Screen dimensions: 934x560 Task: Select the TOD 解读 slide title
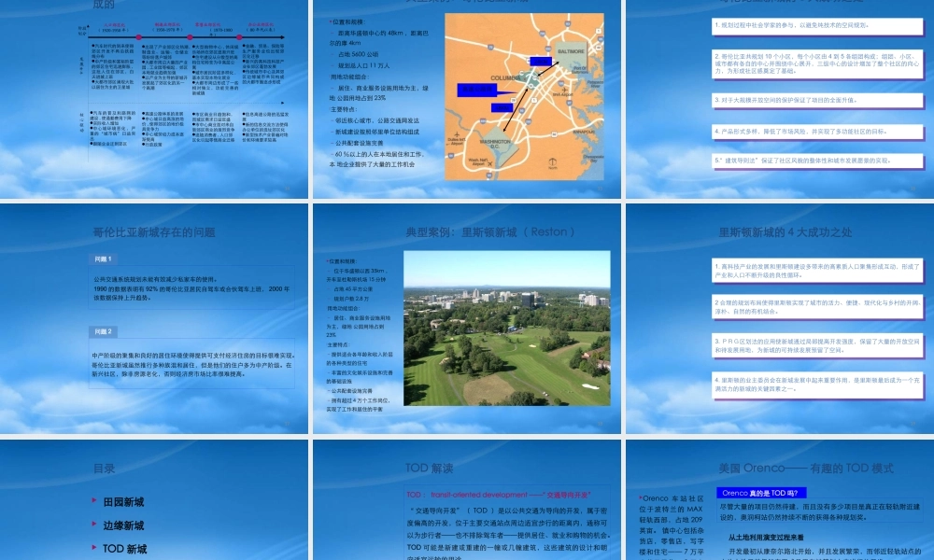(x=429, y=468)
